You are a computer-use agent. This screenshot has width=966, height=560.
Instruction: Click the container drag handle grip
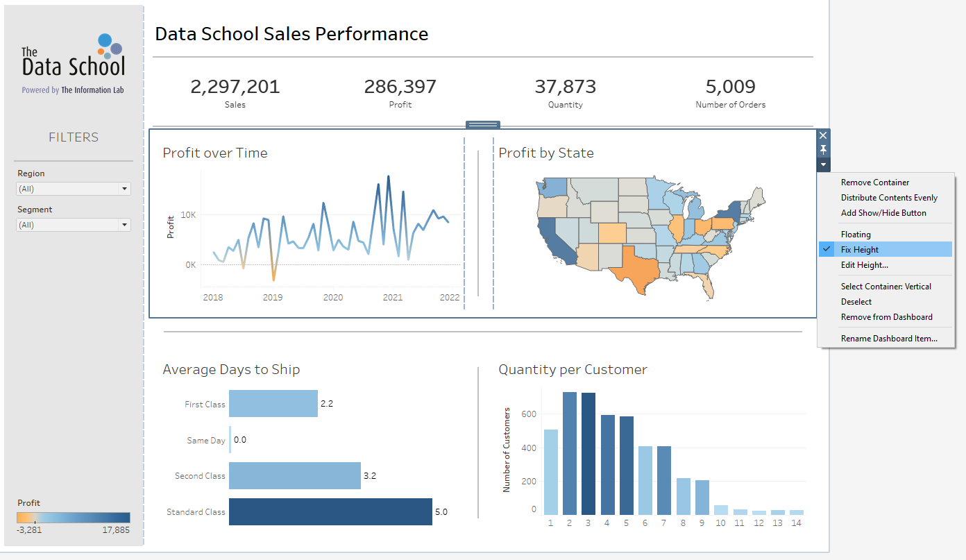483,125
